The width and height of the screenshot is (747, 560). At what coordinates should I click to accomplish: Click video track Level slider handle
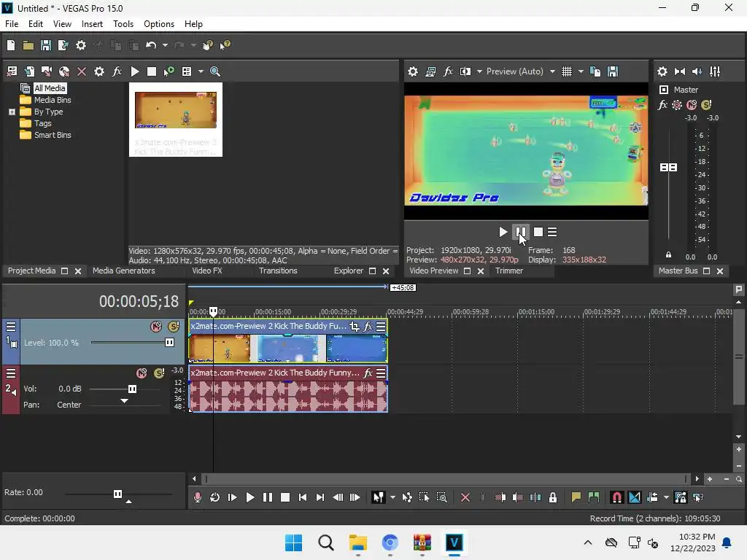coord(169,343)
